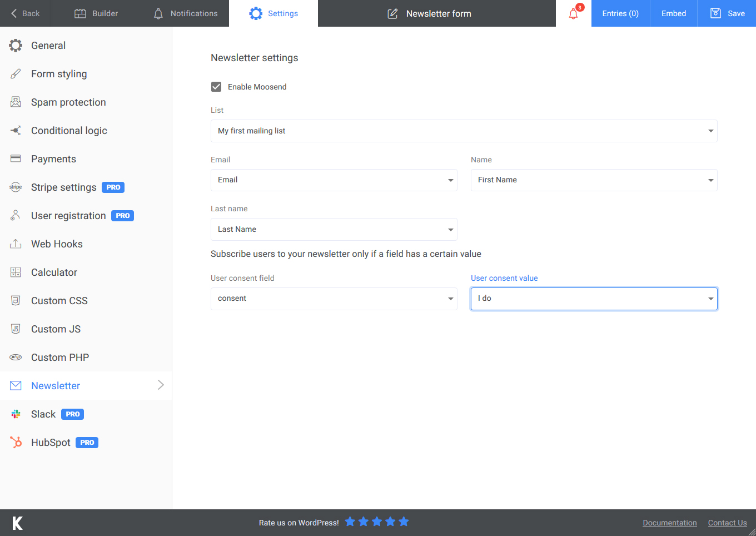Click the third rating star
756x536 pixels.
pos(377,522)
